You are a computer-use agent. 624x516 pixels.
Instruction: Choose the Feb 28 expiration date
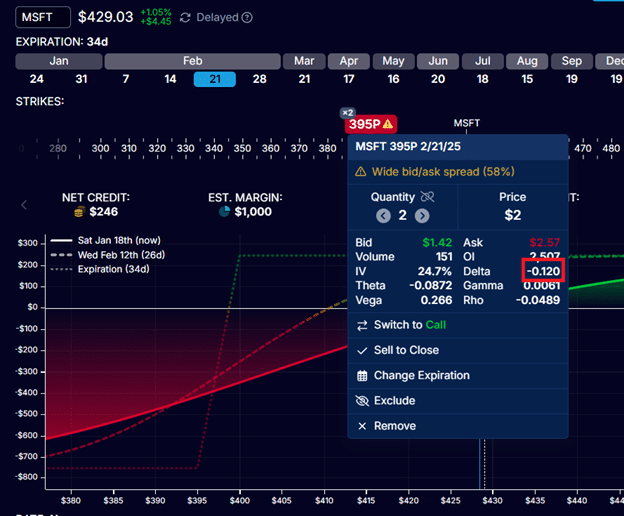point(259,79)
